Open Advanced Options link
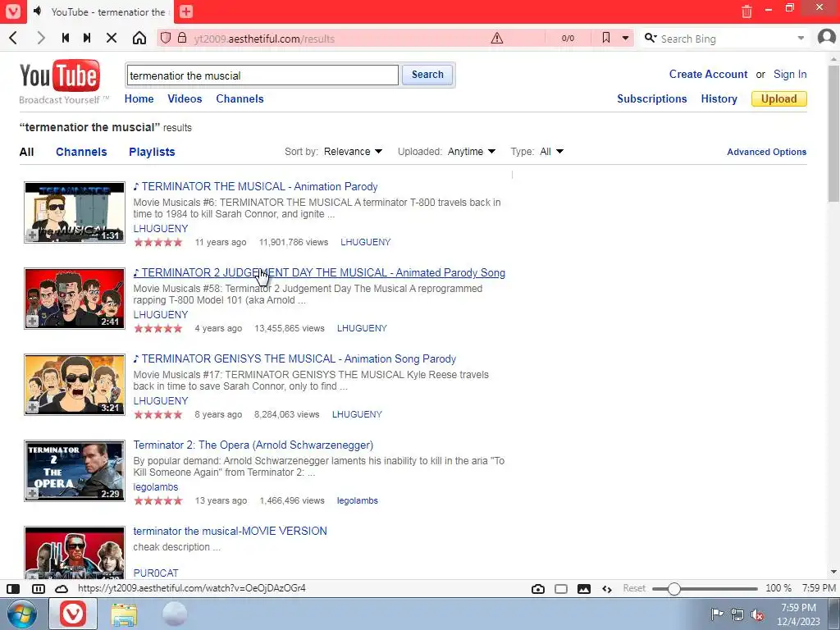Viewport: 840px width, 630px height. 767,152
